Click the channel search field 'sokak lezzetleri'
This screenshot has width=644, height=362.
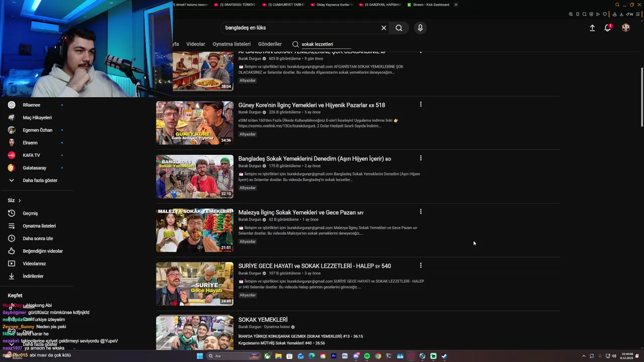[326, 44]
